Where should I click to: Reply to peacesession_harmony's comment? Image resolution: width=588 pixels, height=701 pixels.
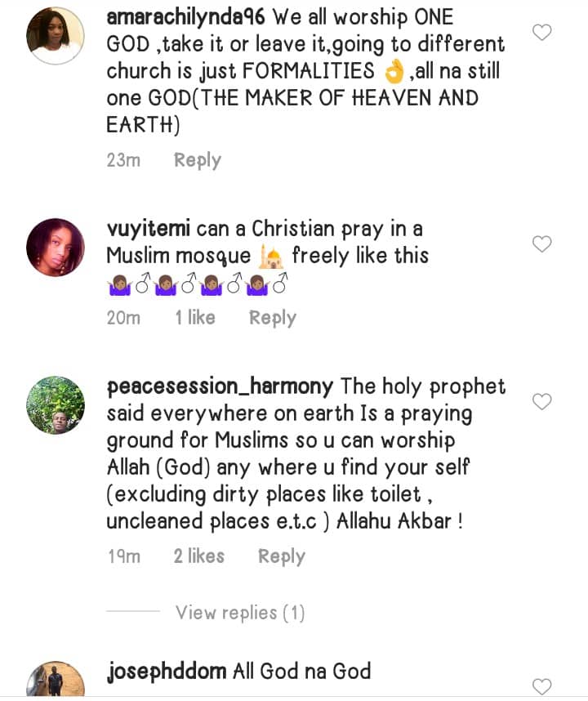click(281, 556)
